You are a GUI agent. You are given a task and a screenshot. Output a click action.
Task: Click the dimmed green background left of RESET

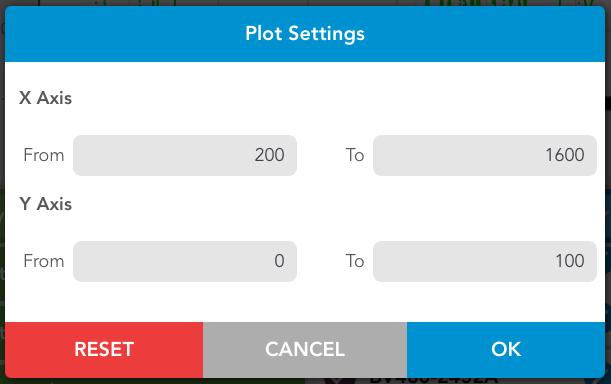[2, 273]
